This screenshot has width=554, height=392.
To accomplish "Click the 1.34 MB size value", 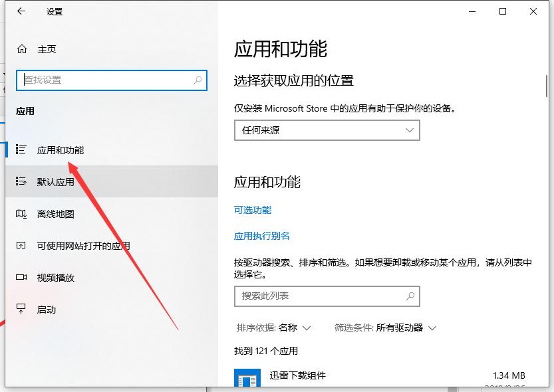I will click(509, 375).
